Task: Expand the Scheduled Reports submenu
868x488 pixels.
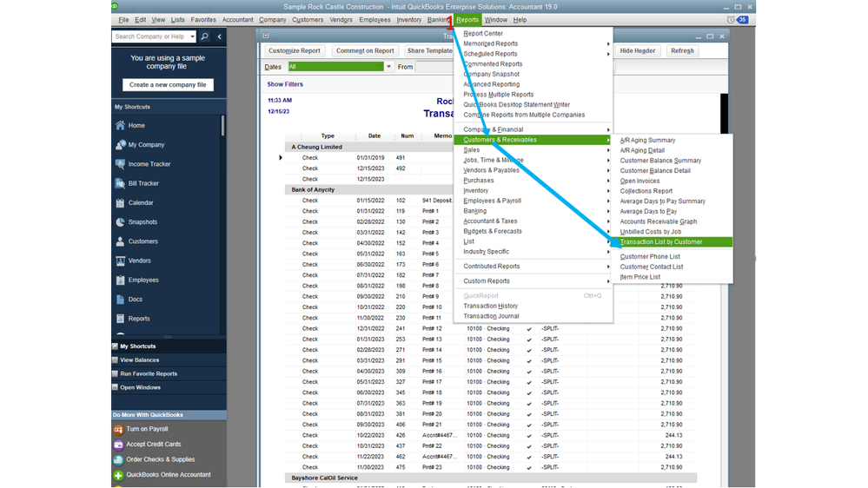Action: (608, 54)
